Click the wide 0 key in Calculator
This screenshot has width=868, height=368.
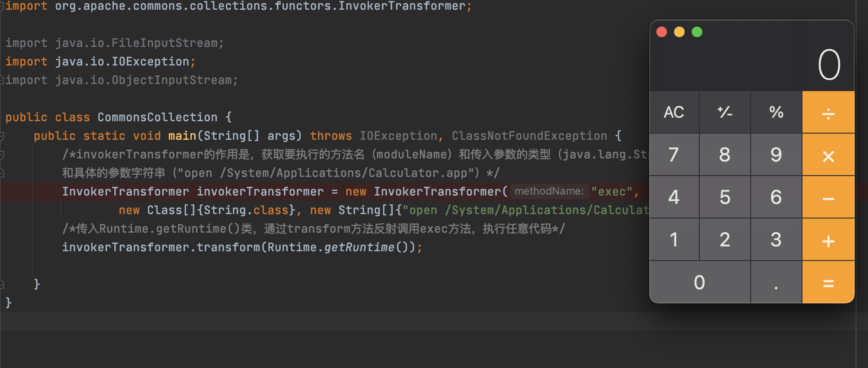click(x=700, y=282)
